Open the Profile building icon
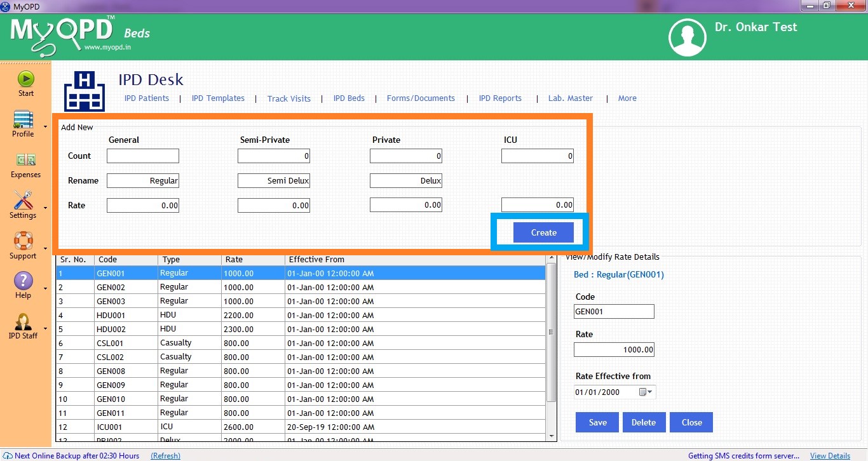Screen dimensions: 868x461 click(23, 119)
